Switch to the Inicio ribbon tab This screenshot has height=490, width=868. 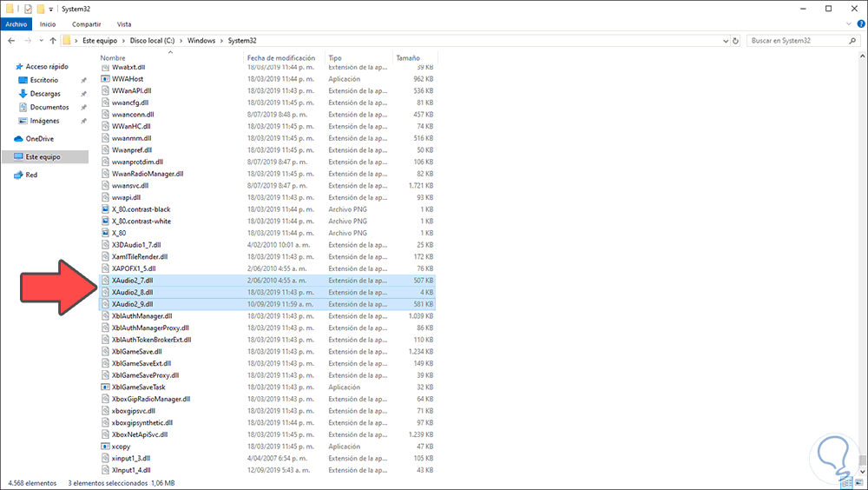(x=48, y=24)
